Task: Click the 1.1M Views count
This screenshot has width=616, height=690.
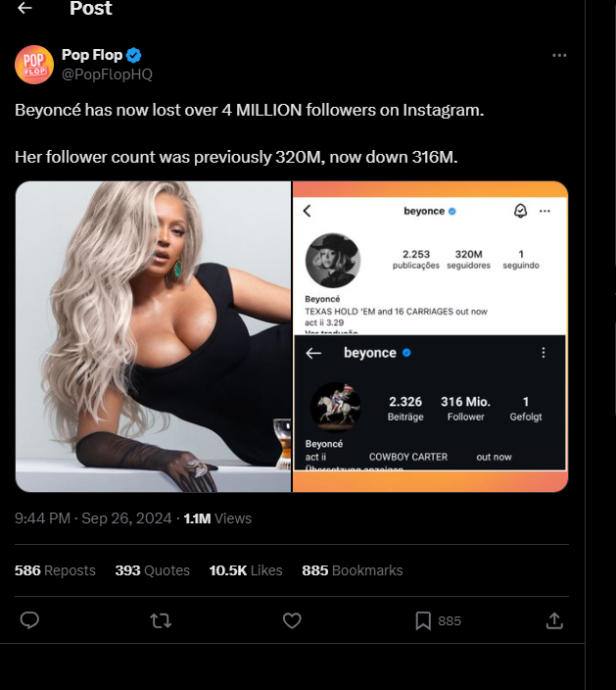Action: point(217,518)
